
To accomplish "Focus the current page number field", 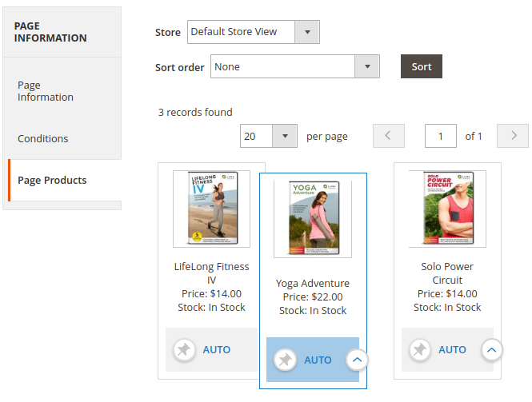I will tap(441, 136).
